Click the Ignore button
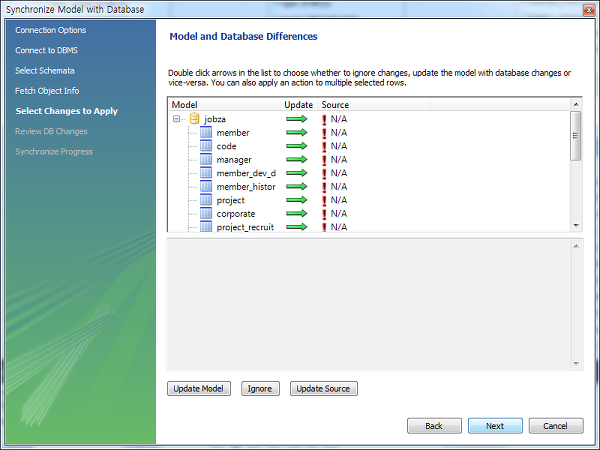 pos(260,388)
